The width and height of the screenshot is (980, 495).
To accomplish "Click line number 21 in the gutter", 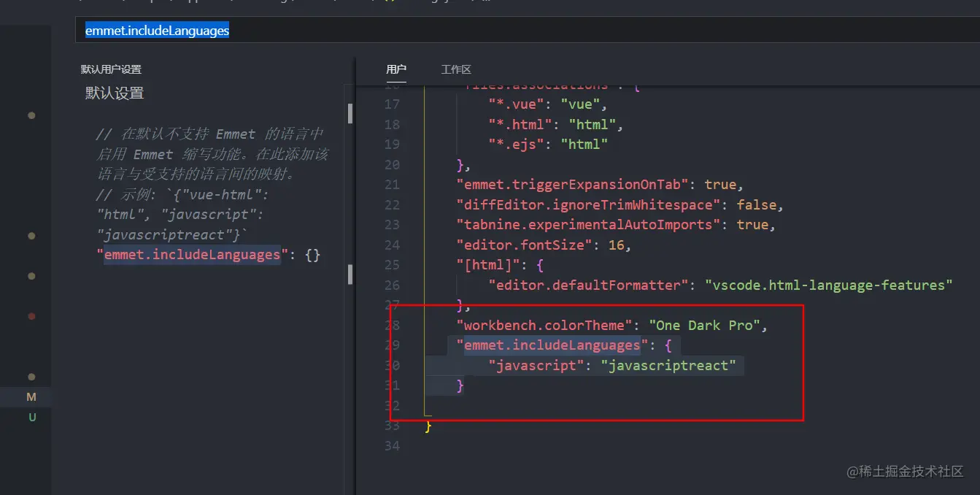I will (x=392, y=185).
